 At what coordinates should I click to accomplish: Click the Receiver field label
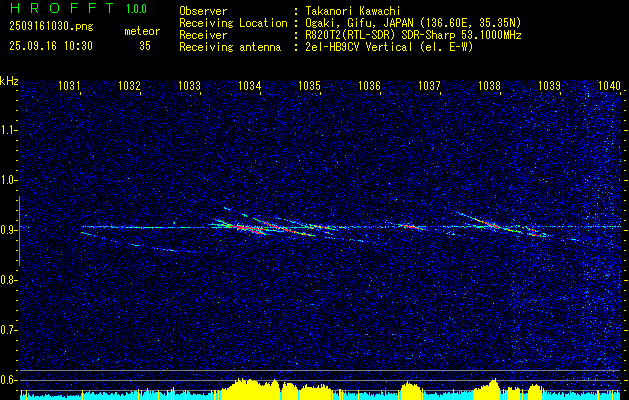click(x=203, y=35)
